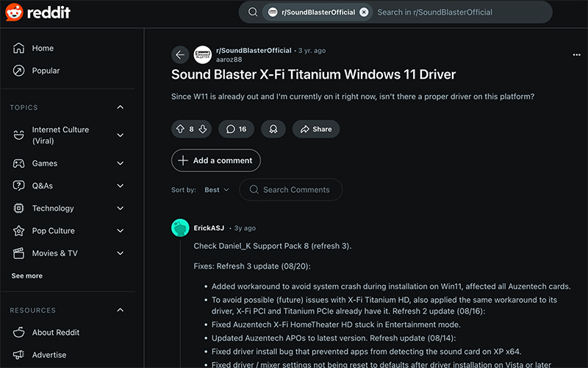588x368 pixels.
Task: Expand the Technology topic chevron
Action: pos(120,208)
